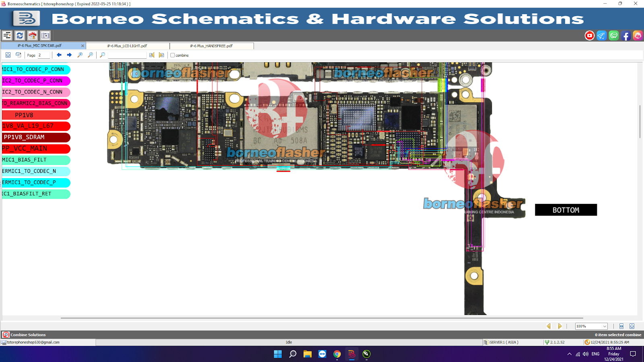Close the MIC SPK EAR.pdf tab

tap(83, 46)
